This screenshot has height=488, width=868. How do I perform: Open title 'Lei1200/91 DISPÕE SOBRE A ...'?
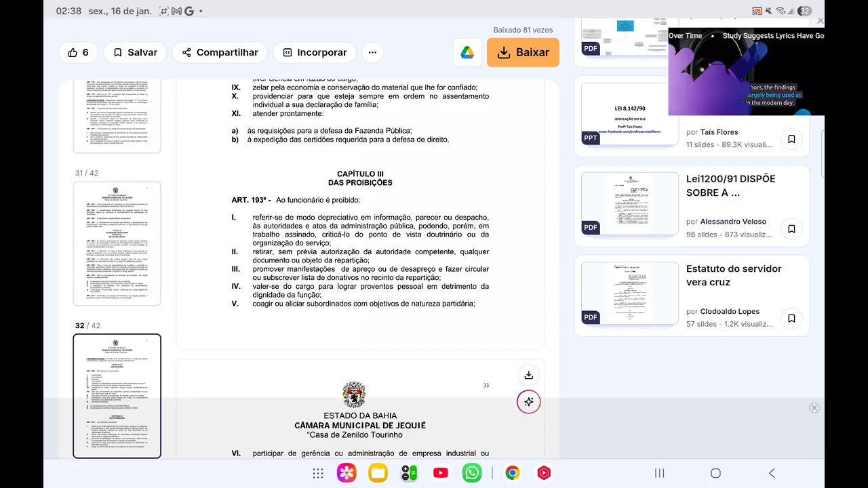click(x=730, y=186)
